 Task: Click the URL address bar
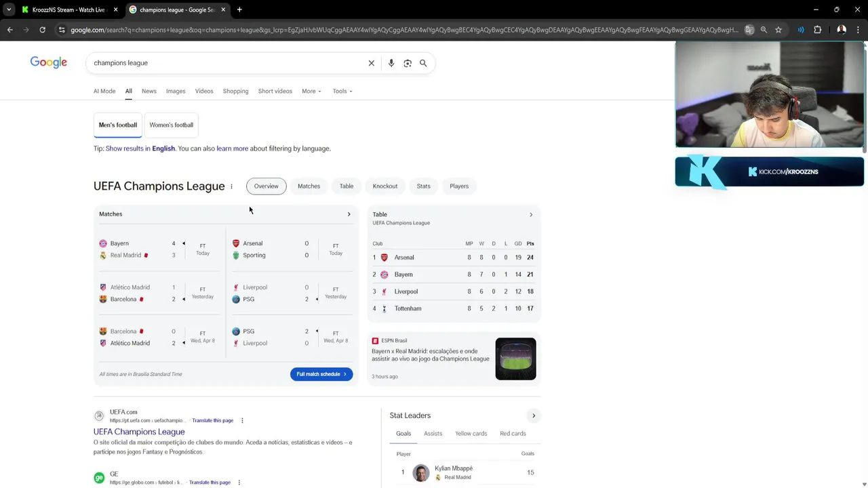pyautogui.click(x=404, y=30)
